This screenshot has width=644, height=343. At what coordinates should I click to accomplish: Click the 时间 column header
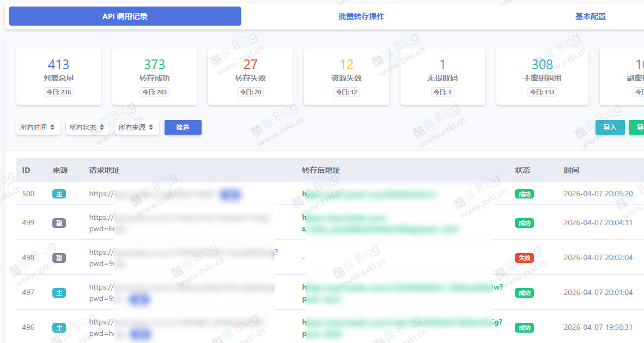572,170
